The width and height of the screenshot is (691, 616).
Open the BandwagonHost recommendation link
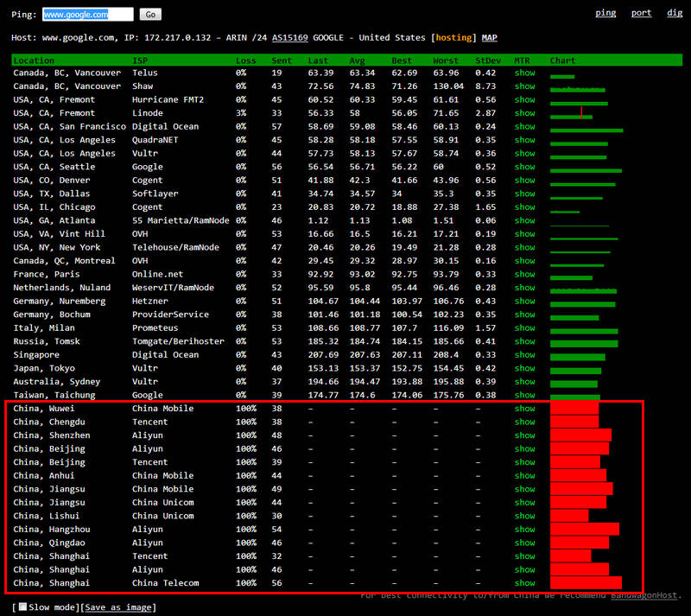(643, 595)
